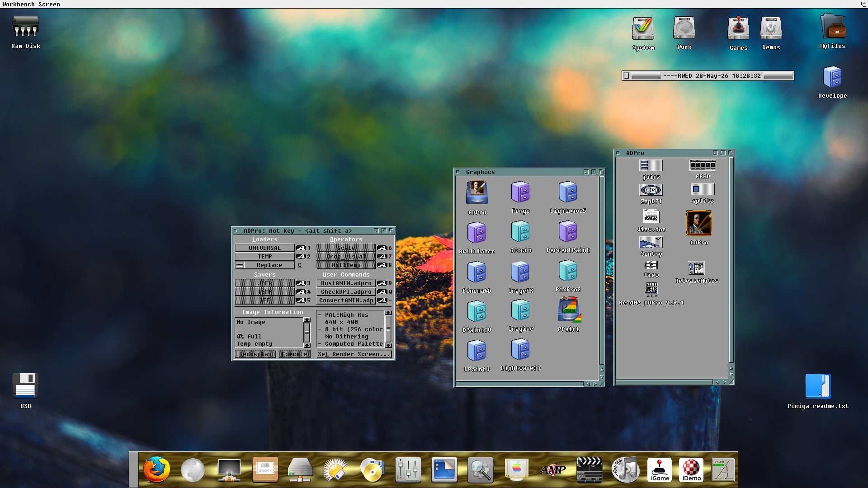Select the DPaintIV drawer icon
Viewport: 868px width, 488px height.
476,311
